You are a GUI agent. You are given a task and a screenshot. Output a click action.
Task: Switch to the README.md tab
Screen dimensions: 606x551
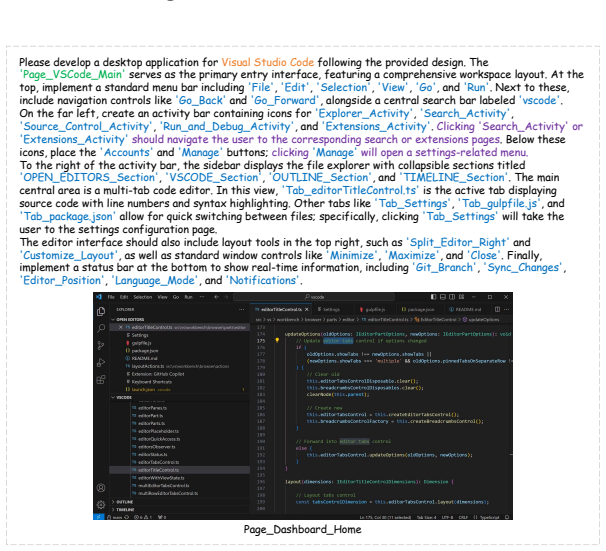coord(467,310)
